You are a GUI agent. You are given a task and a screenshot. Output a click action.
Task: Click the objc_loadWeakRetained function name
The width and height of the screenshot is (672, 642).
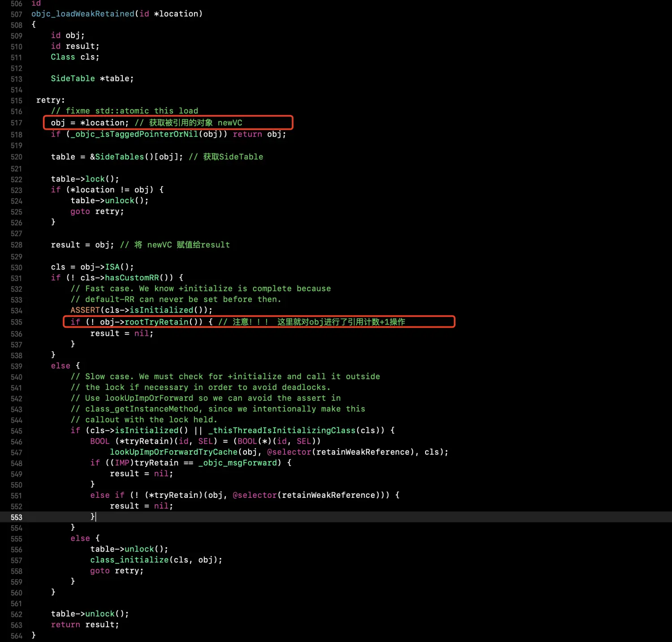point(82,14)
